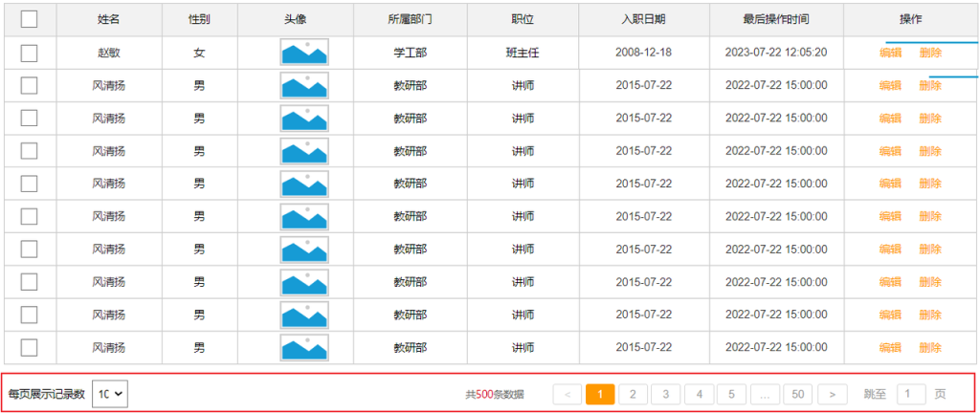Focus the 跳至 page number input field
The image size is (980, 413).
(911, 394)
